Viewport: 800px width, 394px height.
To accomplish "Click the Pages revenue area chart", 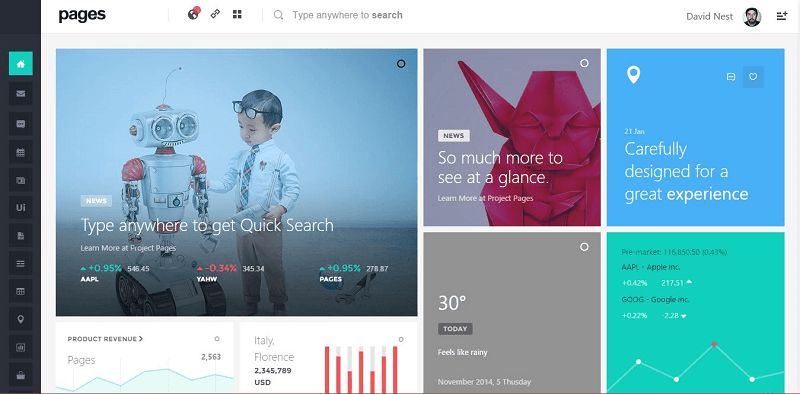I will tap(144, 380).
